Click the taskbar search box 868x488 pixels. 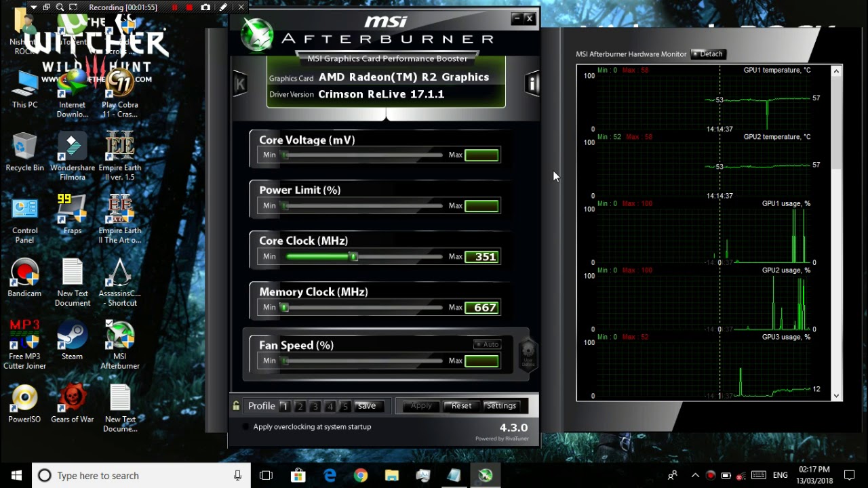click(x=140, y=476)
